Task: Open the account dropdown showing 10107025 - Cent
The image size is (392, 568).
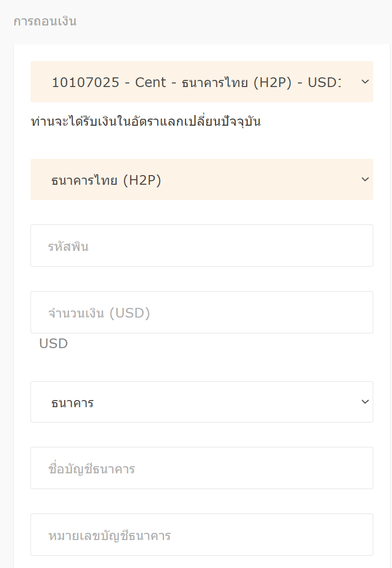Action: [x=201, y=82]
